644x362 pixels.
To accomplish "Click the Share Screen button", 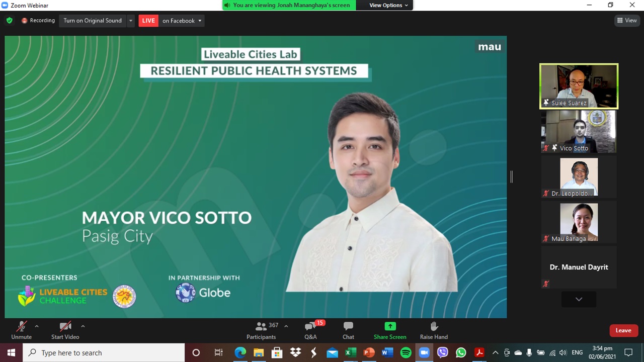I will (390, 330).
